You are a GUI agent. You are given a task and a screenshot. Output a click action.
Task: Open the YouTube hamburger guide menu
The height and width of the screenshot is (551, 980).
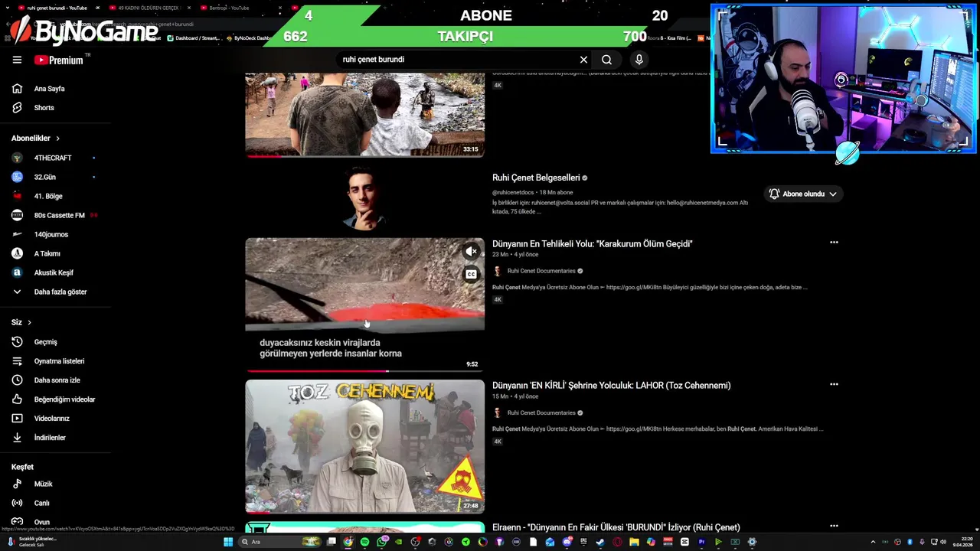point(17,60)
